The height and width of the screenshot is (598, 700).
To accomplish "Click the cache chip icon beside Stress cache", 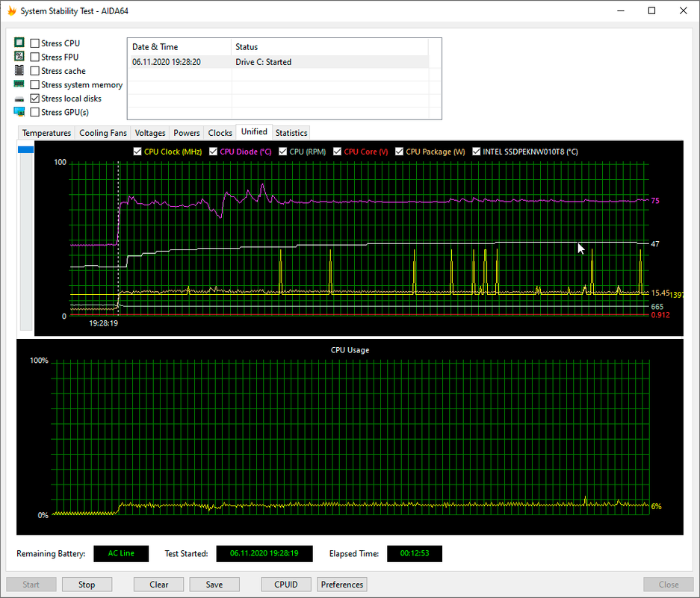I will 19,70.
